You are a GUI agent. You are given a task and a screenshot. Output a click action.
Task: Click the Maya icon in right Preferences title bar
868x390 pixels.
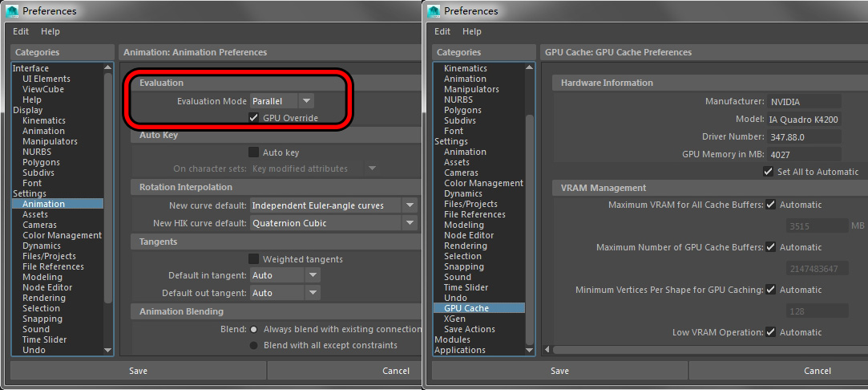point(434,11)
